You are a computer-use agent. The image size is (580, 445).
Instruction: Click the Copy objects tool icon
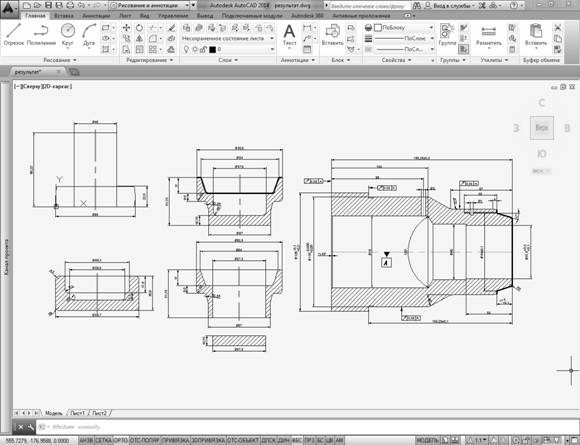click(x=126, y=38)
